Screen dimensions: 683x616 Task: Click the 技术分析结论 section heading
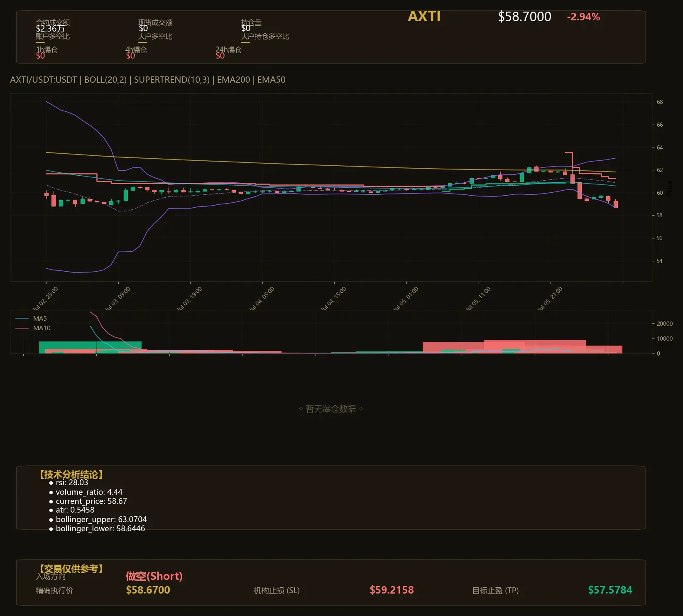(71, 475)
